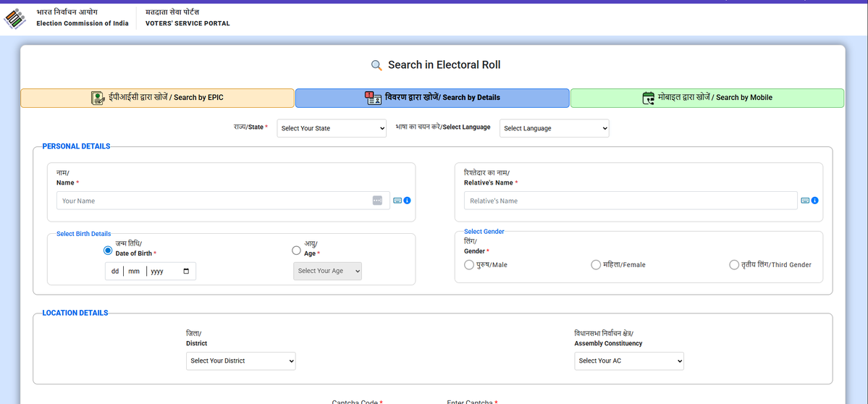Choose the Female gender radio button
This screenshot has height=404, width=868.
[x=596, y=264]
